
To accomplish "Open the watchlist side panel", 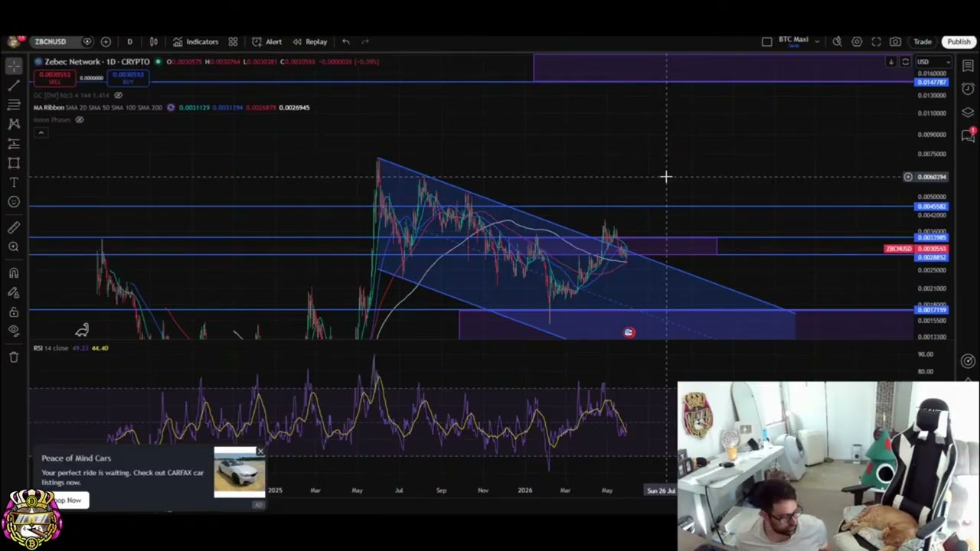I will [x=969, y=66].
